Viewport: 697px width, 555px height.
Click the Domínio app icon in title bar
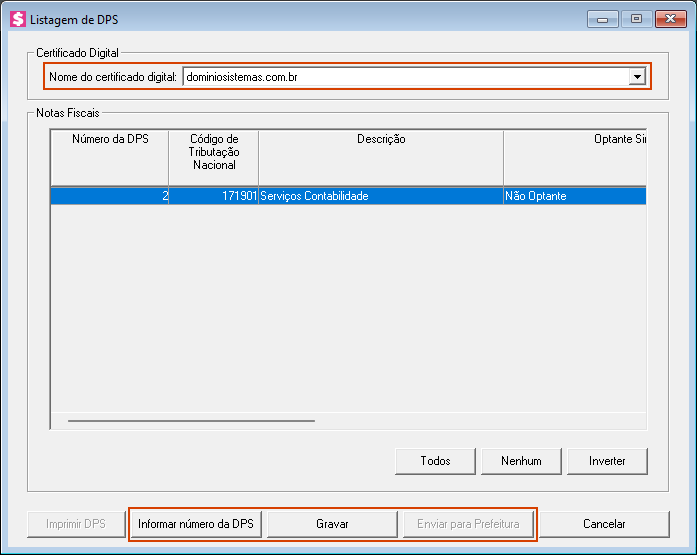point(17,19)
